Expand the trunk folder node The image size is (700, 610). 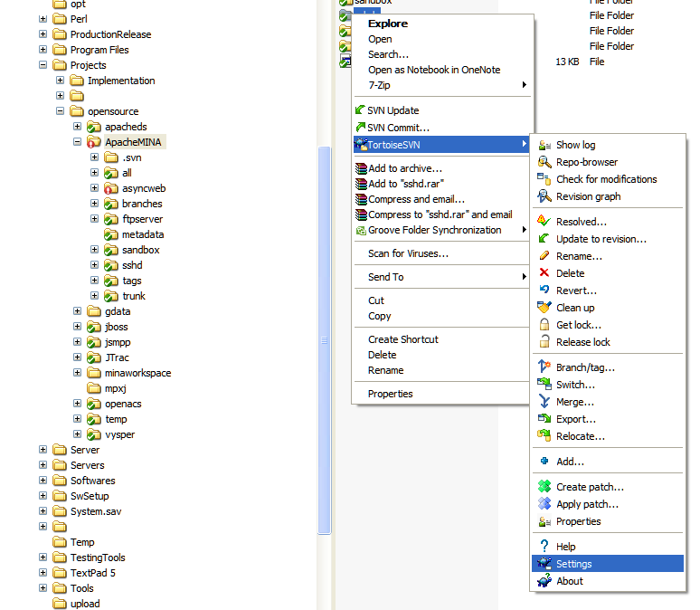tap(95, 296)
